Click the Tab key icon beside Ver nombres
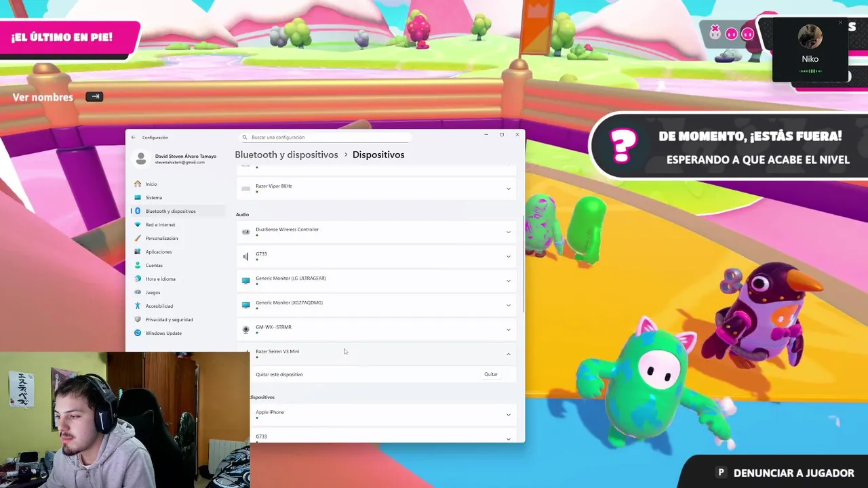The height and width of the screenshot is (488, 868). [x=95, y=97]
